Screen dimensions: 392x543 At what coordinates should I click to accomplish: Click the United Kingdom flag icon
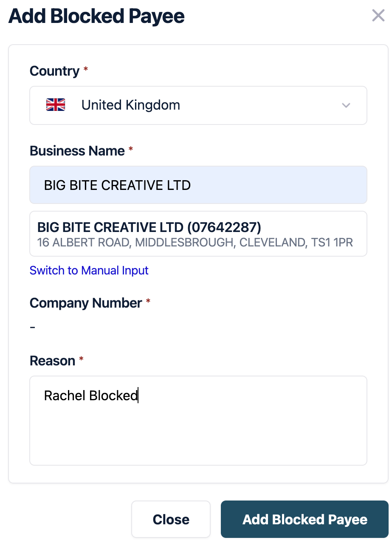(56, 105)
